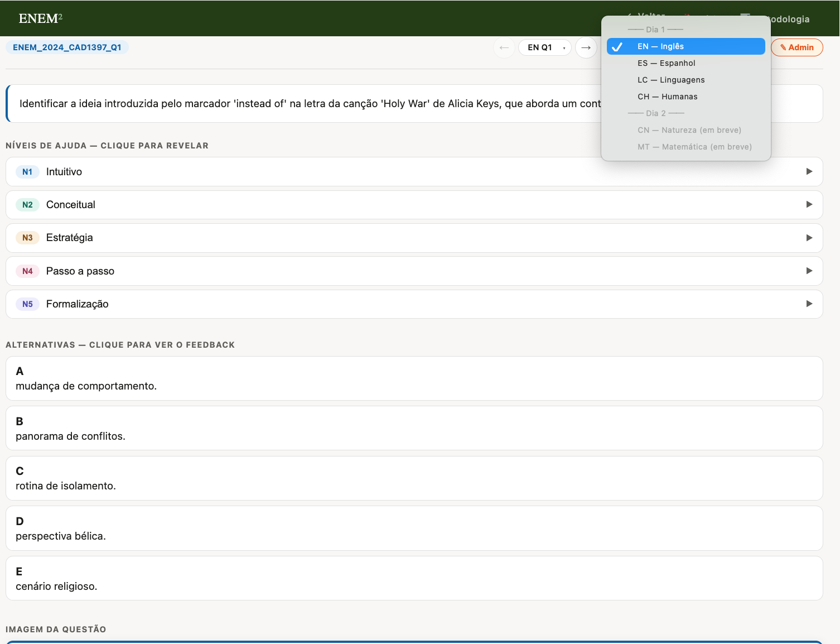The image size is (840, 644).
Task: Select CH — Humanas option
Action: 685,97
